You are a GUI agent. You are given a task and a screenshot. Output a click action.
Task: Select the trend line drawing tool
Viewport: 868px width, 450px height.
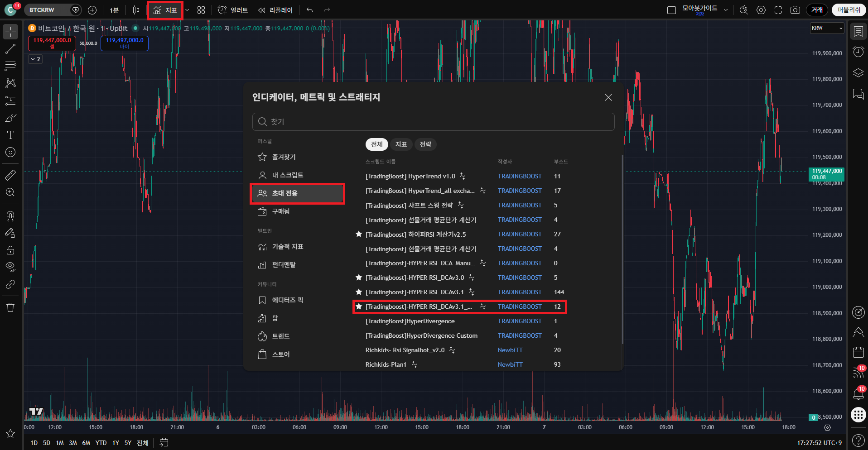(x=10, y=49)
